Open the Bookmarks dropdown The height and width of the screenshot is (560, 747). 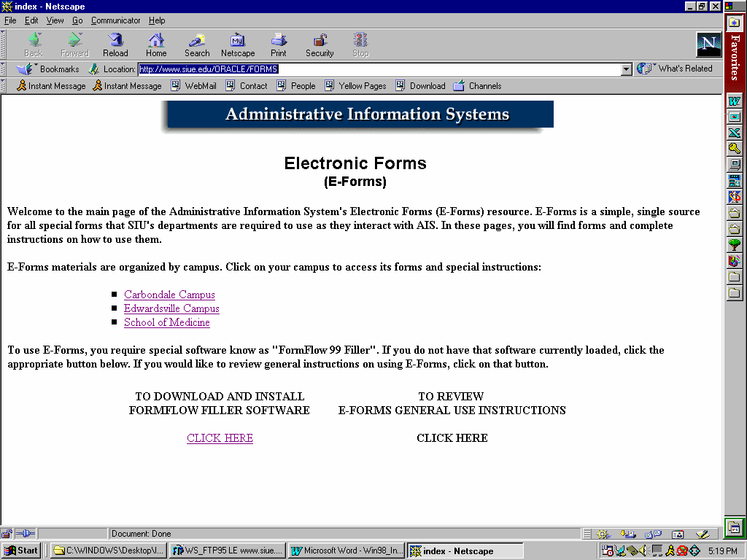(x=50, y=69)
